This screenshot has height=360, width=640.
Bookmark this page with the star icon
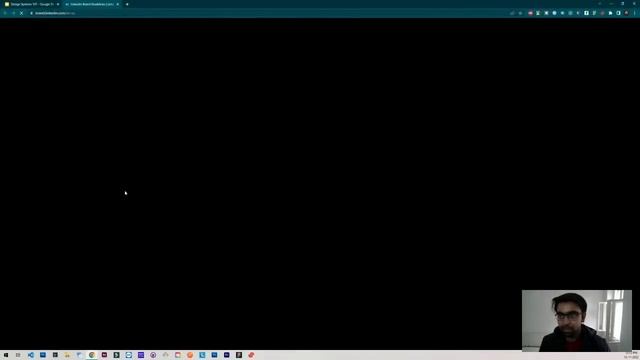tap(520, 13)
